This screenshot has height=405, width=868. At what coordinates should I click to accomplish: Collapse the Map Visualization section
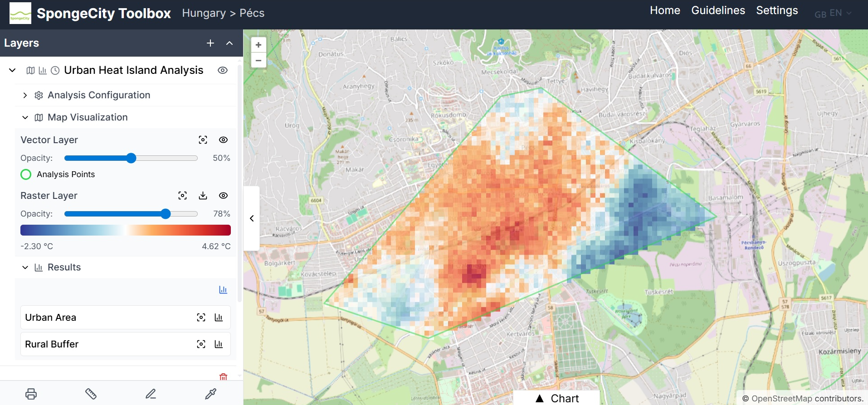[25, 117]
